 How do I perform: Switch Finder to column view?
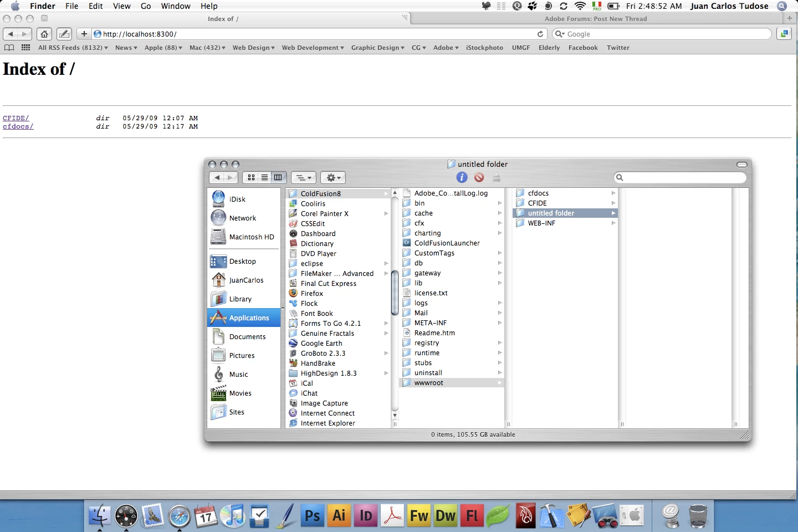[278, 177]
